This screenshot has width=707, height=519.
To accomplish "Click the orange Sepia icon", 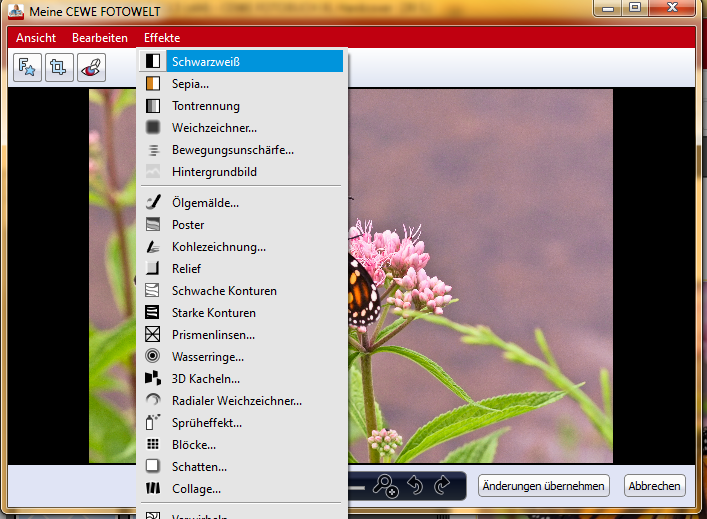I will tap(153, 83).
